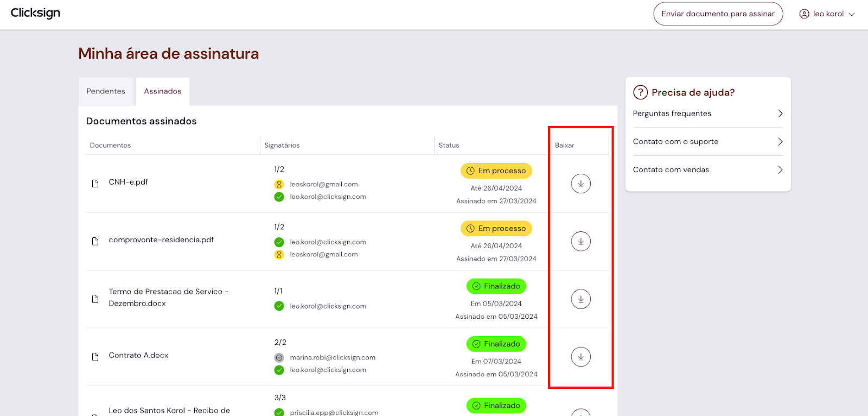Click the question mark help icon
The image size is (868, 416).
tap(641, 92)
